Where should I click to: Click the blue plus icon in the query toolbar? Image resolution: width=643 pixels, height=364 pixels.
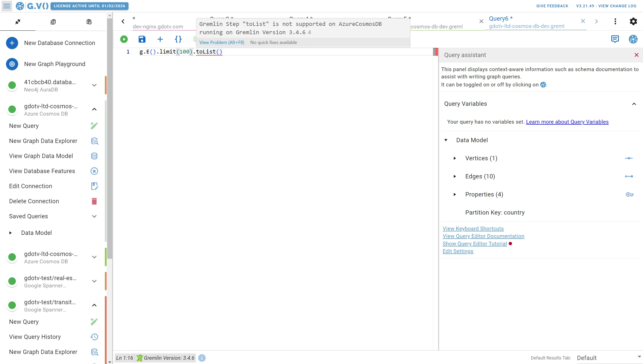(x=160, y=39)
